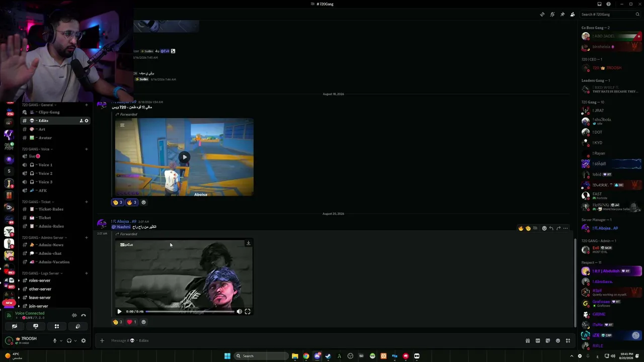Open the Avatar channel

[x=55, y=138]
